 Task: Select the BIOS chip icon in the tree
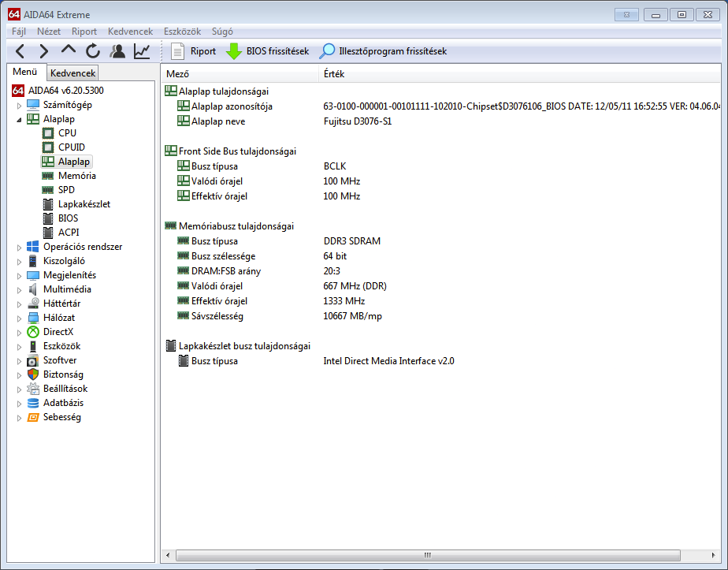click(x=48, y=218)
